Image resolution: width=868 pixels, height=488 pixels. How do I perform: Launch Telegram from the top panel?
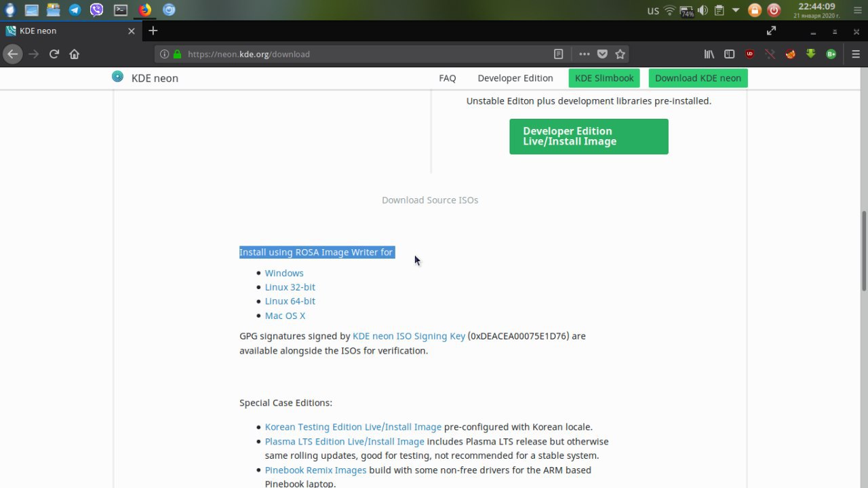point(75,10)
